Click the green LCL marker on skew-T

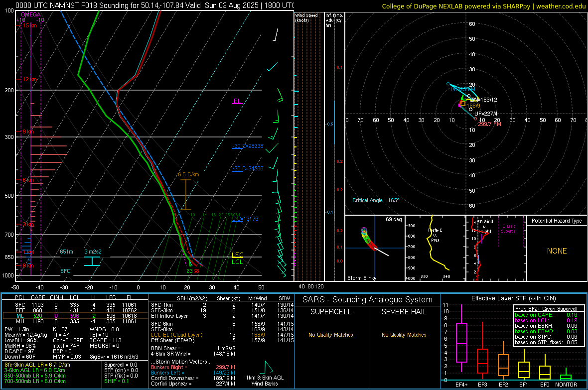[237, 262]
